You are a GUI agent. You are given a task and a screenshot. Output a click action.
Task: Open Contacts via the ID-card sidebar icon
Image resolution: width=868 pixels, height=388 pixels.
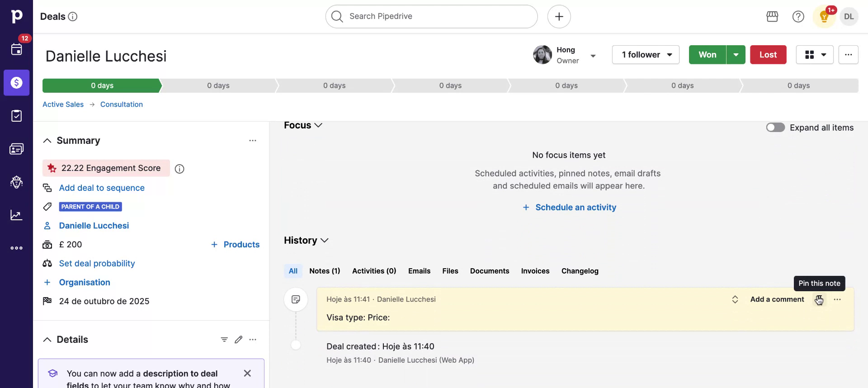coord(16,149)
